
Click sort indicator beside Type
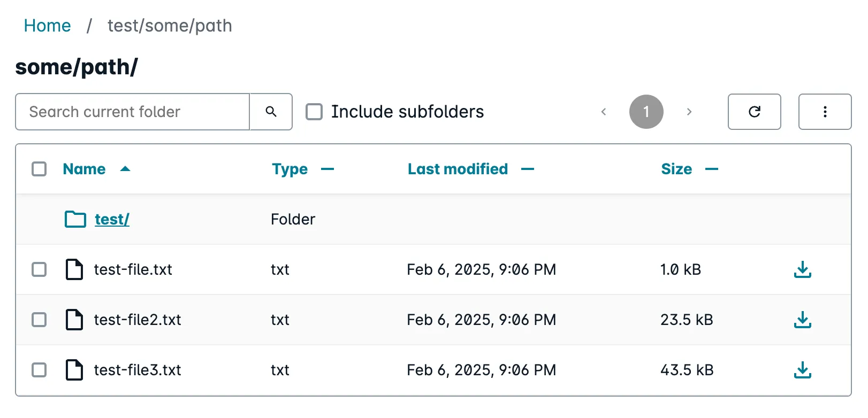pyautogui.click(x=328, y=169)
